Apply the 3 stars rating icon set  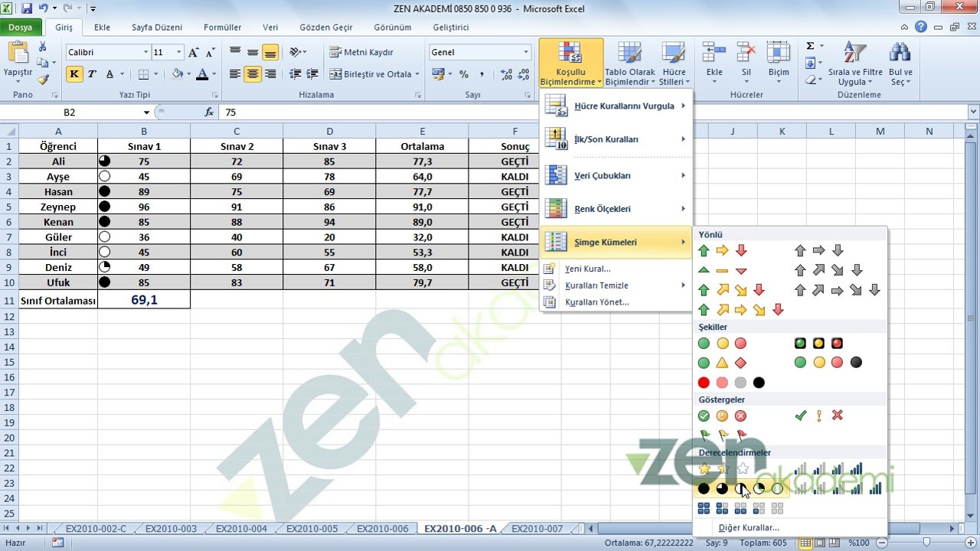(722, 469)
